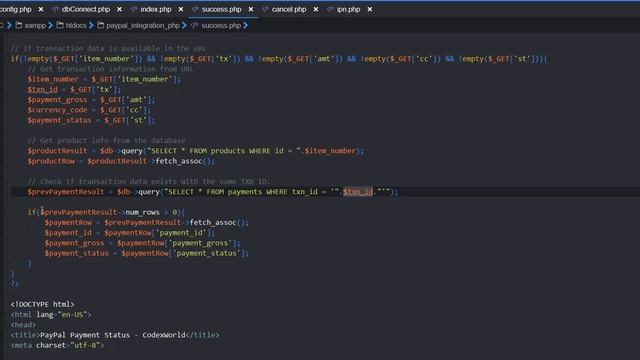Click the <head> tag line
Viewport: 640px width, 360px height.
(x=23, y=325)
